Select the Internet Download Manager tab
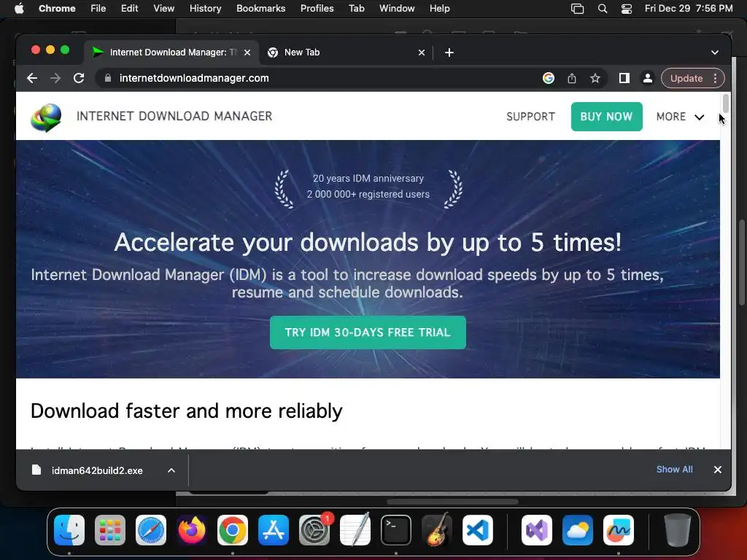Viewport: 747px width, 560px height. point(172,52)
